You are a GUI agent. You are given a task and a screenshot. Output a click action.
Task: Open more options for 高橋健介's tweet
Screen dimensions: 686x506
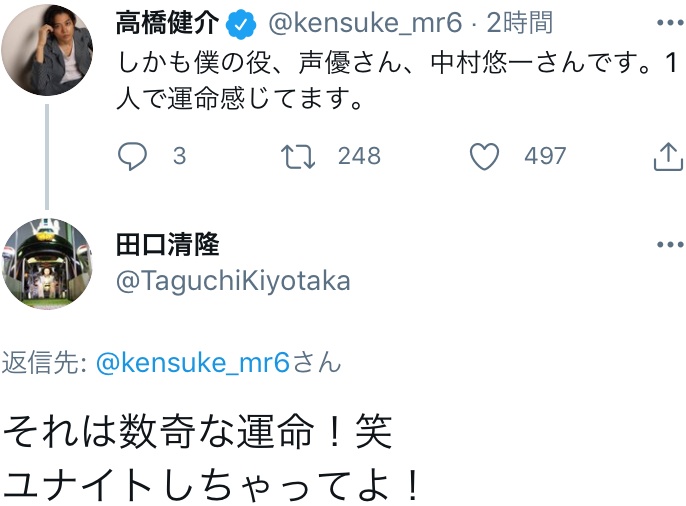(x=669, y=23)
